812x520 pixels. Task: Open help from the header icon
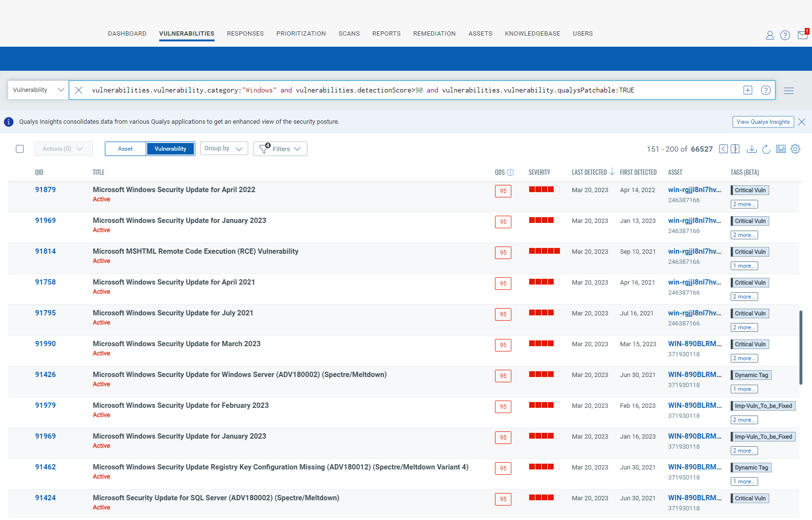point(785,35)
